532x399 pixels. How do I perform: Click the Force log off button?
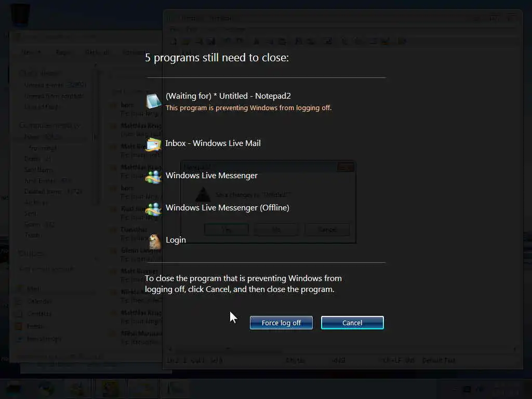[281, 323]
